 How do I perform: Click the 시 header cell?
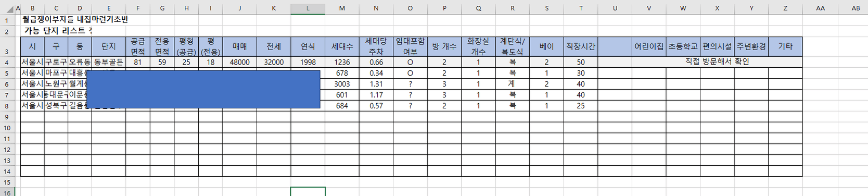pyautogui.click(x=32, y=46)
